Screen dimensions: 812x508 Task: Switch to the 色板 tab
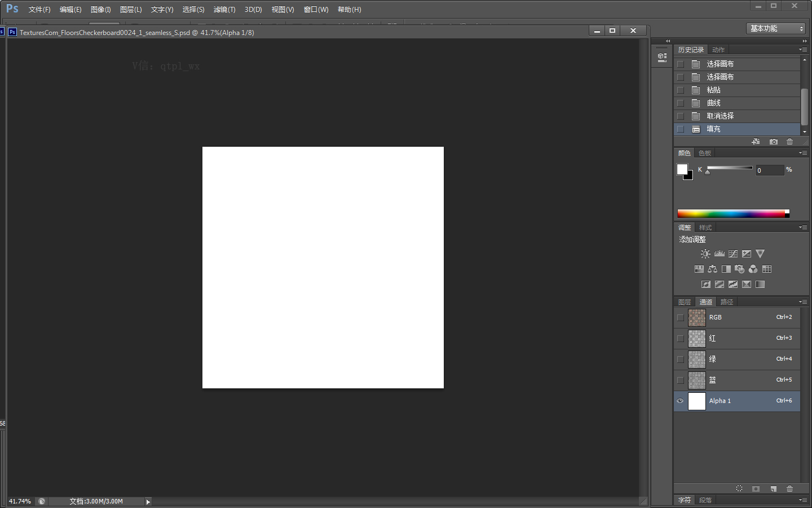coord(705,153)
